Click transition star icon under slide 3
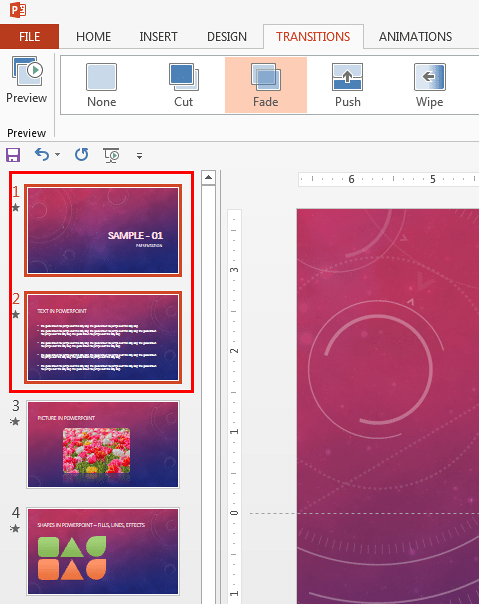Screen dimensions: 479x604 coord(15,421)
